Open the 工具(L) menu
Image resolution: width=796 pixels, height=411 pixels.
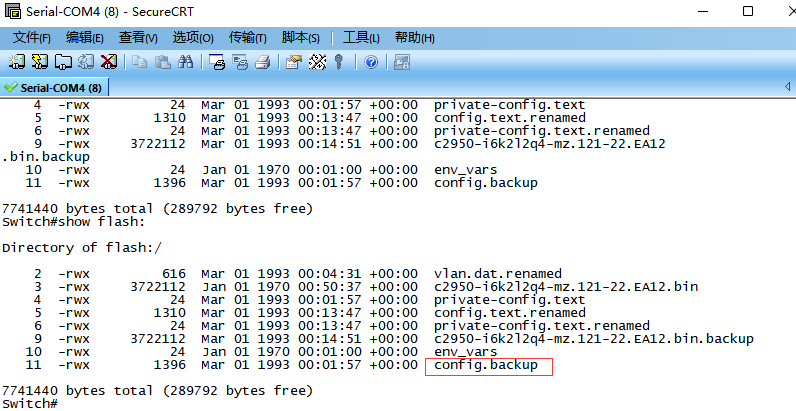coord(361,38)
